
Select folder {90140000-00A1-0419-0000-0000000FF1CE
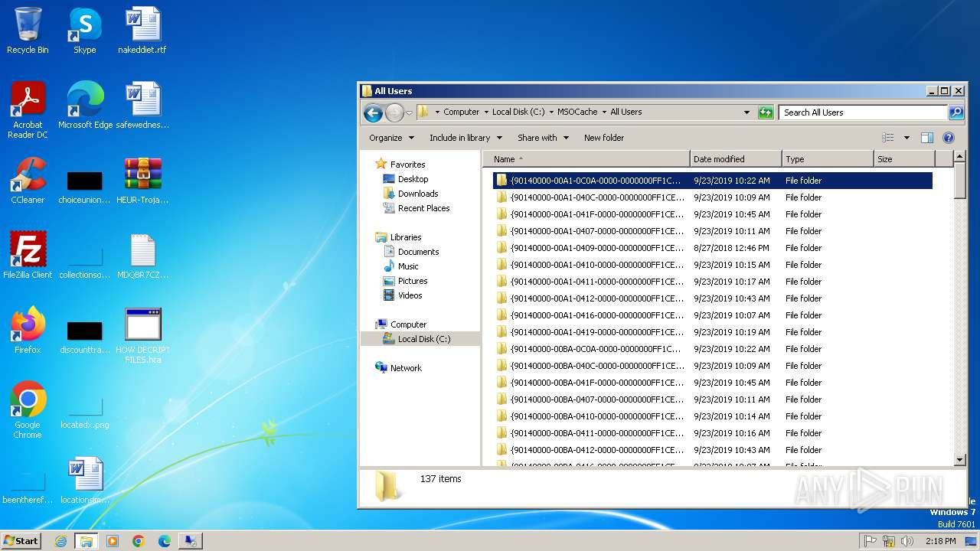(713, 332)
